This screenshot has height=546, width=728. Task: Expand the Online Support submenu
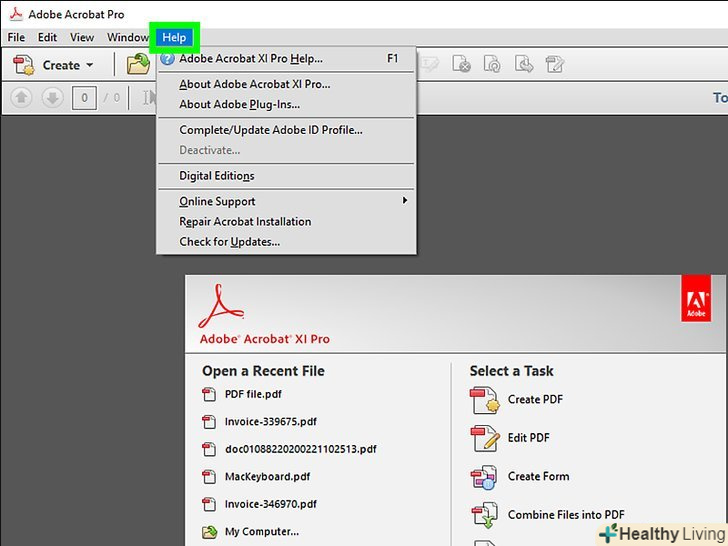[286, 201]
